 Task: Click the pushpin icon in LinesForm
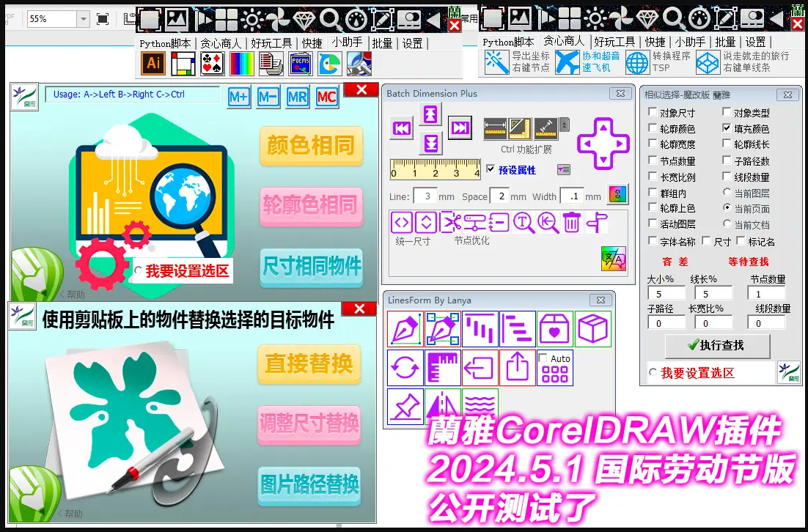tap(405, 407)
